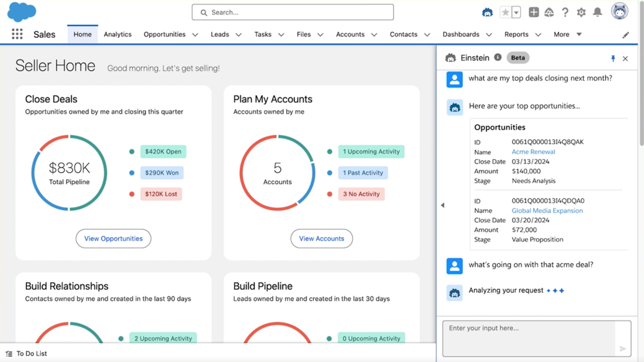Click the $830K Total Pipeline donut chart

pyautogui.click(x=69, y=173)
